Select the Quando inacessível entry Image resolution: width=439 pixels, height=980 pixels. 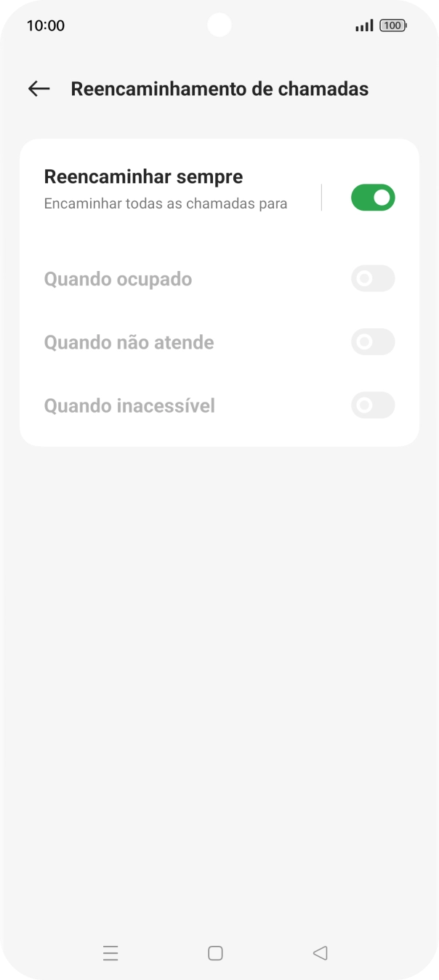pos(129,405)
